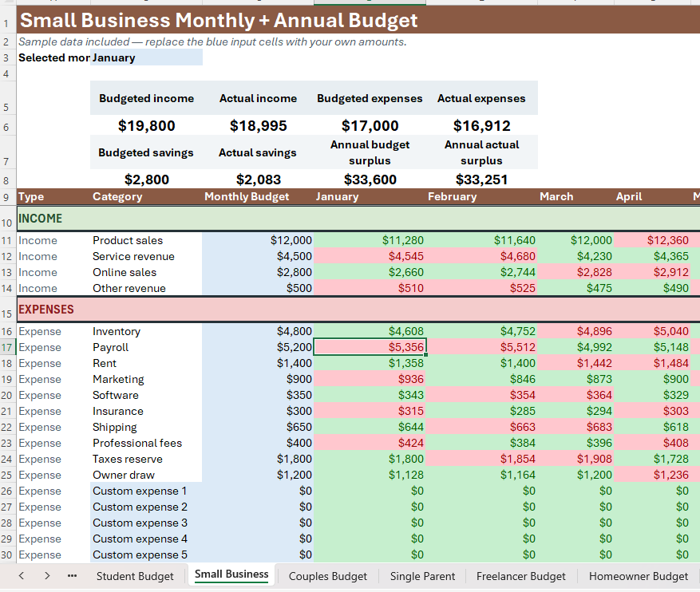Select the Custom expense 1 label cell
This screenshot has height=592, width=700.
coord(146,491)
